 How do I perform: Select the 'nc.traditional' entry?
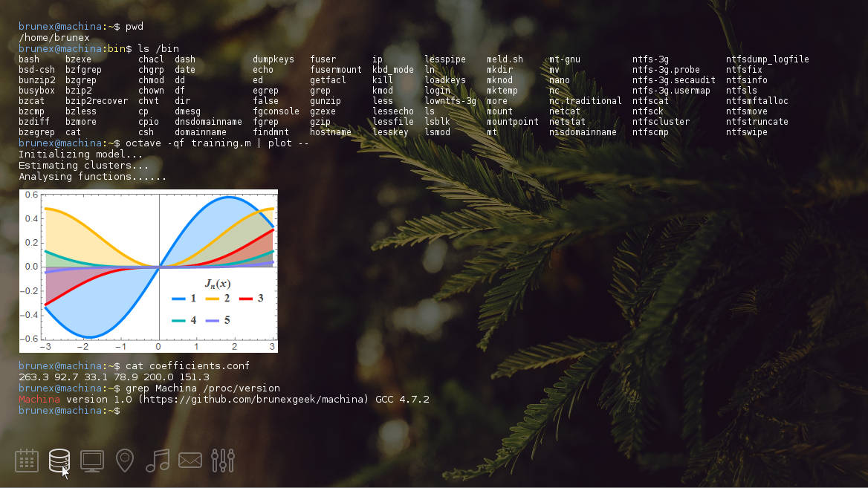(586, 101)
